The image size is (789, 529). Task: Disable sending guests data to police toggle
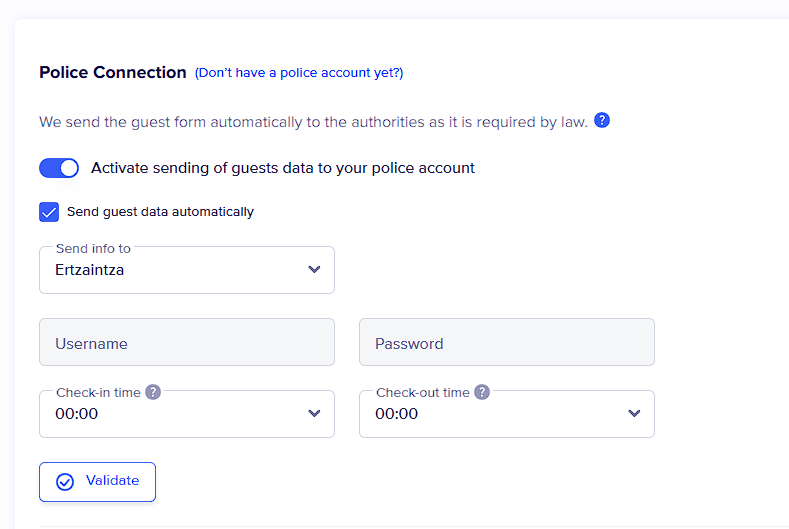[x=59, y=168]
